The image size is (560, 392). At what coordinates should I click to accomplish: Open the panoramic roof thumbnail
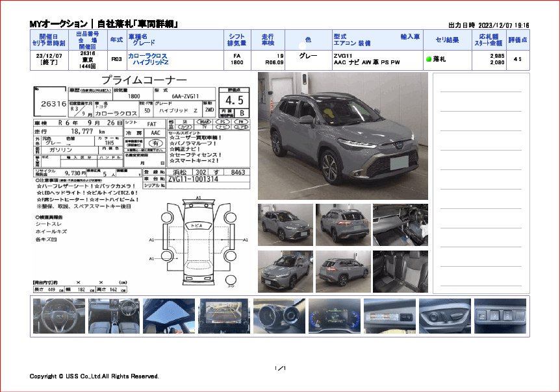tap(169, 316)
